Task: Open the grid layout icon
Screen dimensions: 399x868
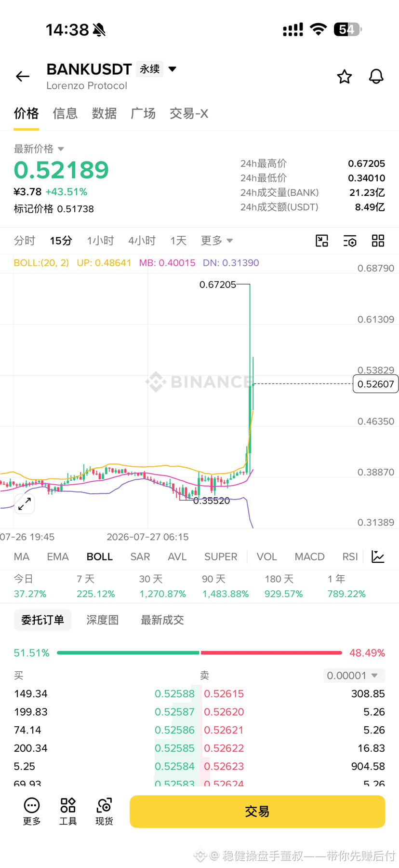Action: 378,241
